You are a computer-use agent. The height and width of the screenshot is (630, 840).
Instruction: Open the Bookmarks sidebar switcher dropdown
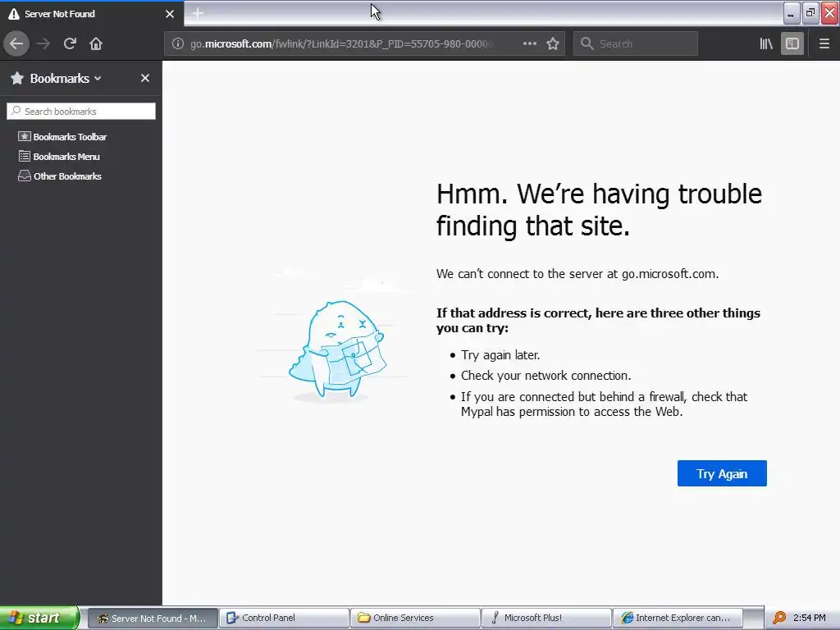coord(66,78)
